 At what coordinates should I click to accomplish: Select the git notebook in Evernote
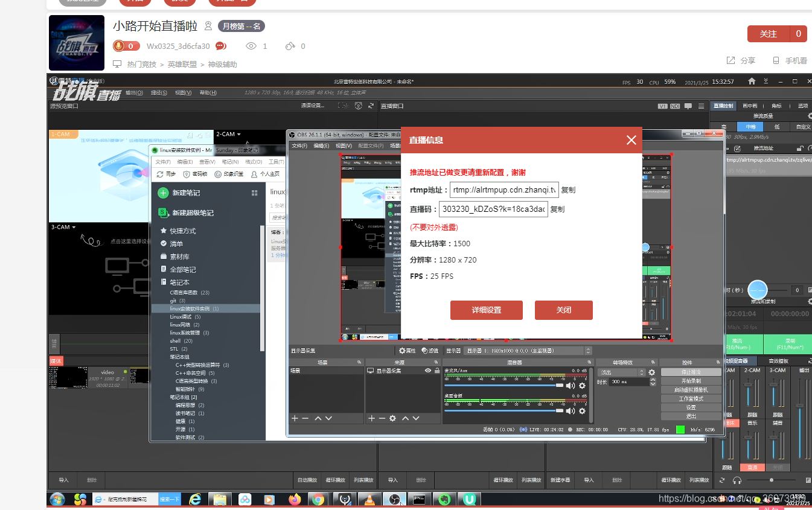177,301
